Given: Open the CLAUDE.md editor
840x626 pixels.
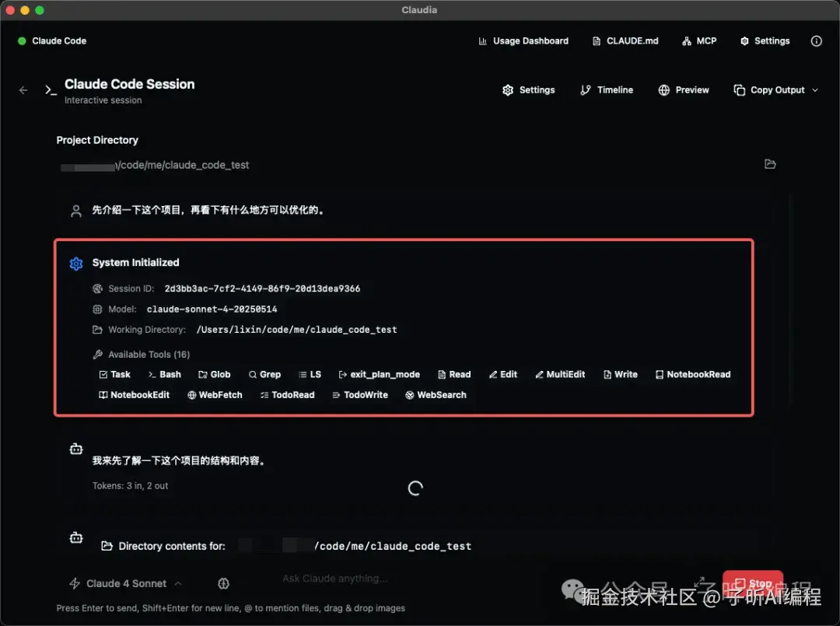Looking at the screenshot, I should pyautogui.click(x=625, y=41).
